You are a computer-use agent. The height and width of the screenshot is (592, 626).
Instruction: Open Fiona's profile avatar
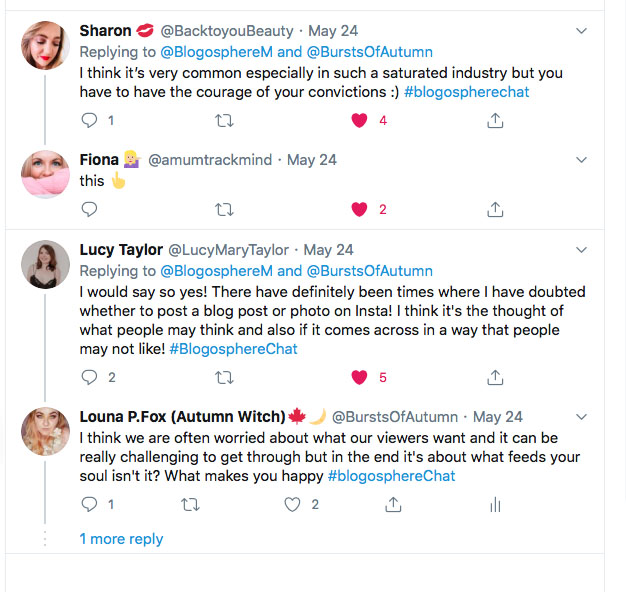[x=45, y=175]
